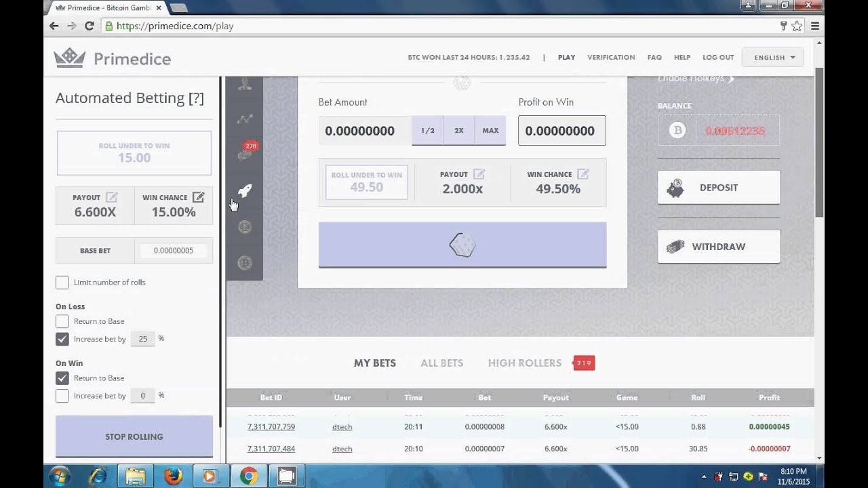
Task: Click the Automated Betting [?] help heading
Action: point(130,98)
